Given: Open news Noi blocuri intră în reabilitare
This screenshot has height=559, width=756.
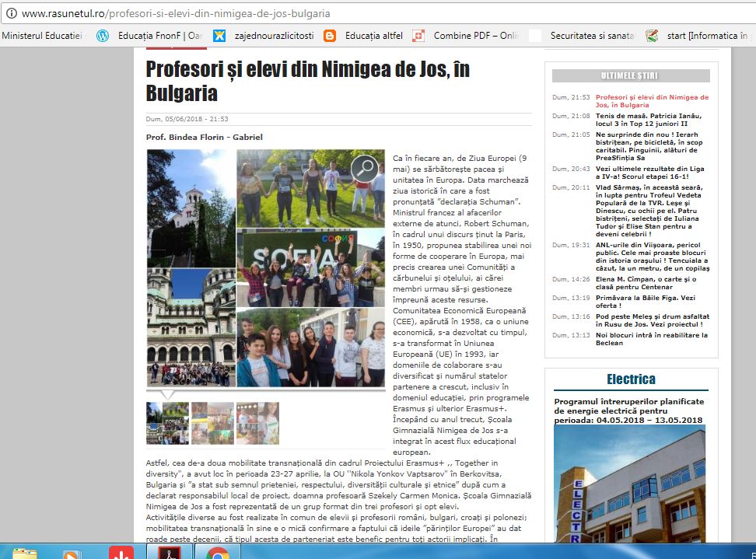Looking at the screenshot, I should coord(651,339).
